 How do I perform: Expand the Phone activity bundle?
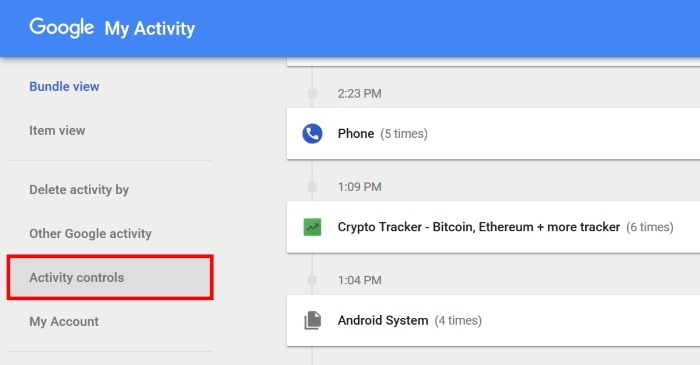(x=493, y=133)
